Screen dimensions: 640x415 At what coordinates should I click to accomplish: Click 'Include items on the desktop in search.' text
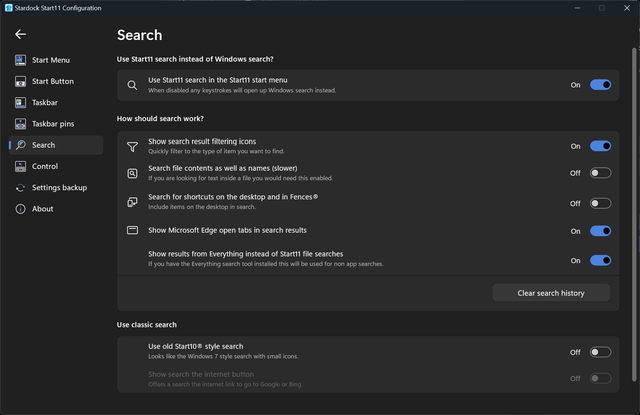[202, 207]
